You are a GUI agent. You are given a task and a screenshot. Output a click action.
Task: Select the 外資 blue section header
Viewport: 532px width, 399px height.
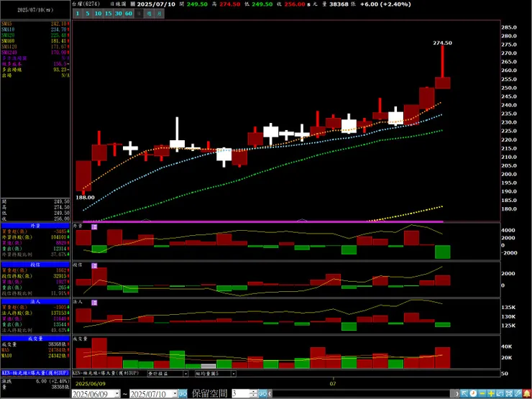tap(35, 226)
